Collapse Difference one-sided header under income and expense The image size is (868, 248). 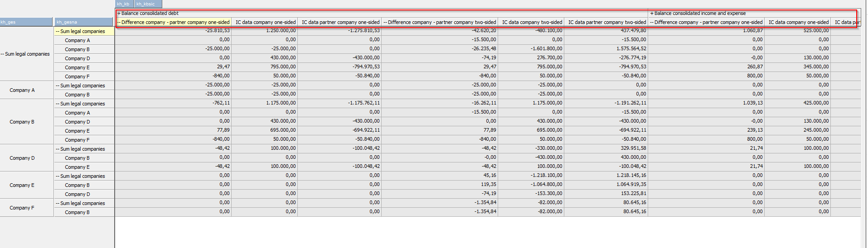tap(652, 22)
